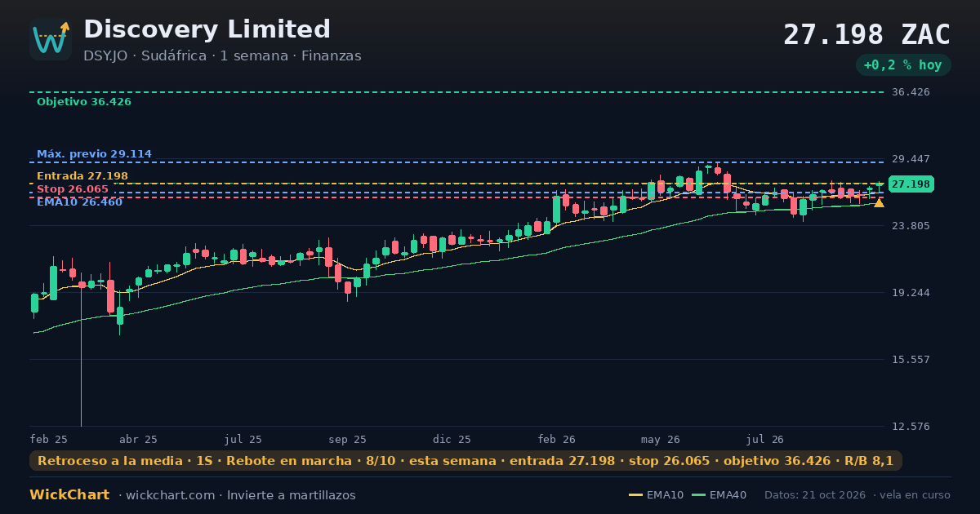The width and height of the screenshot is (980, 514).
Task: Click the 23.805 y-axis value
Action: (911, 226)
